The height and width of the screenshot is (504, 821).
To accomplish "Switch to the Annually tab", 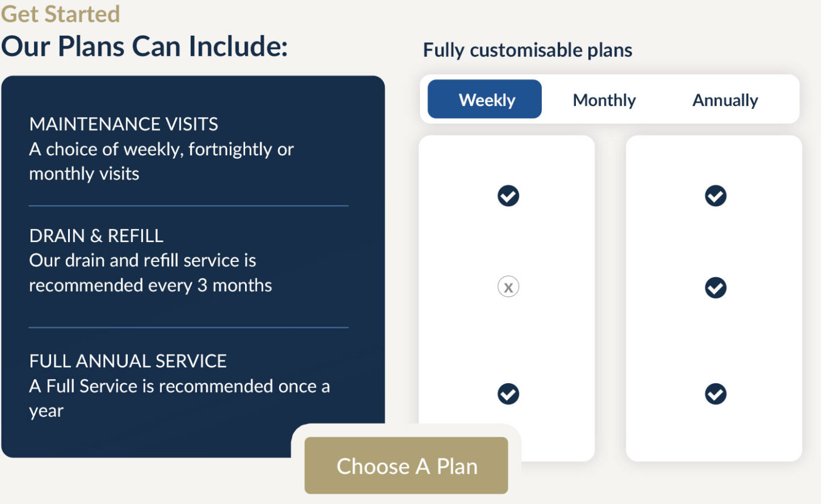I will pos(725,100).
